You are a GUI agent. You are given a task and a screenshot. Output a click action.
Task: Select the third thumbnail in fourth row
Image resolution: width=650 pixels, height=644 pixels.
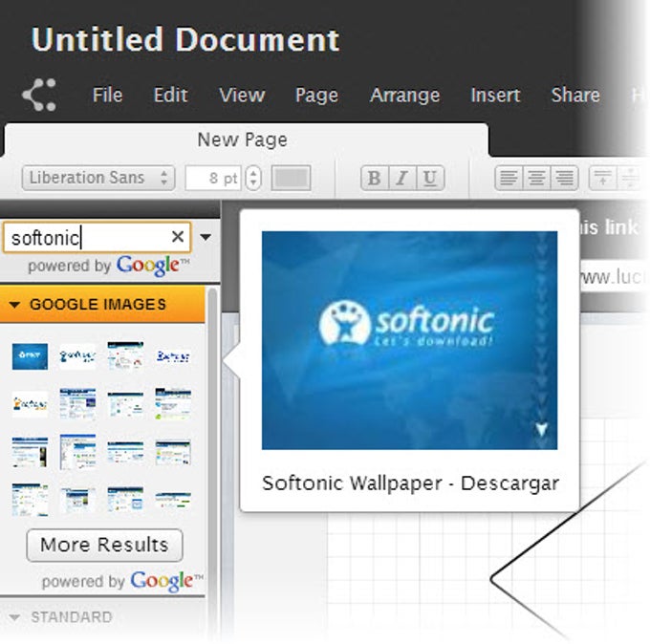pos(125,500)
